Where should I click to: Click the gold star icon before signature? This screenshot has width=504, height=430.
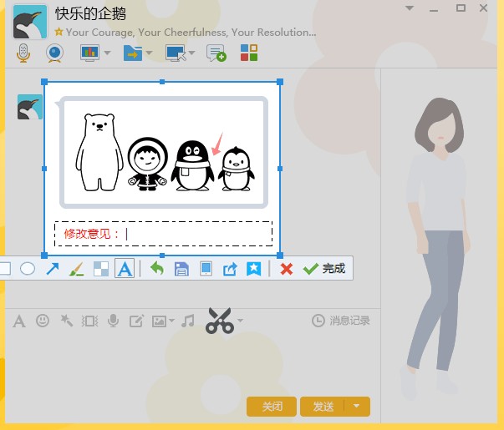59,32
